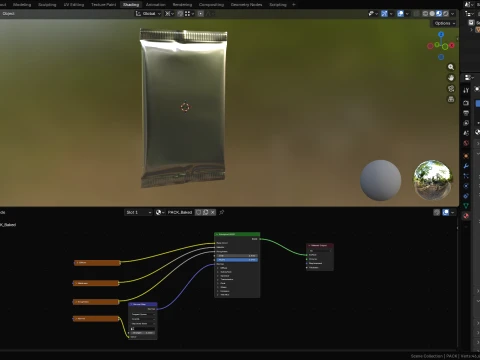Edit the PACK_Baked material name field
Screen dimensions: 480x360
tap(180, 212)
